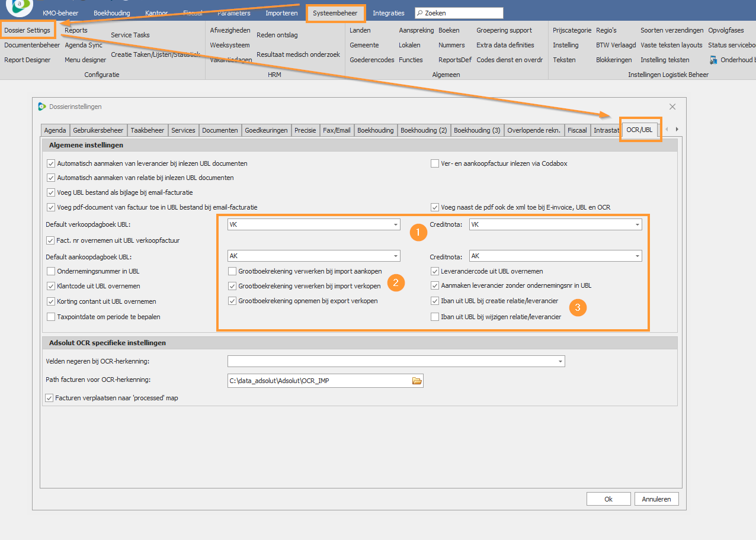Click the folder browse icon for OCR path
This screenshot has width=756, height=540.
[417, 381]
